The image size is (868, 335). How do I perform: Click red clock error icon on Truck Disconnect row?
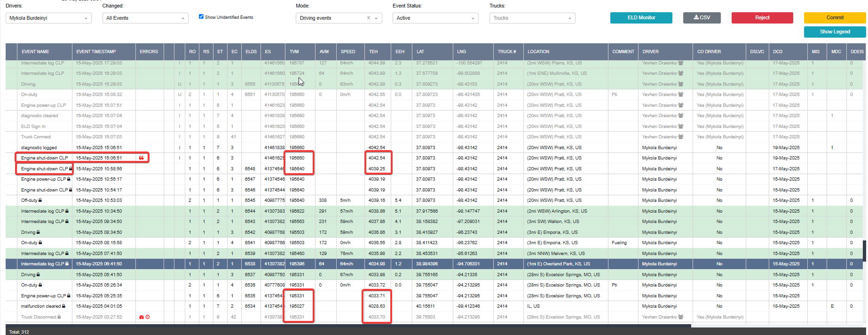pos(148,317)
